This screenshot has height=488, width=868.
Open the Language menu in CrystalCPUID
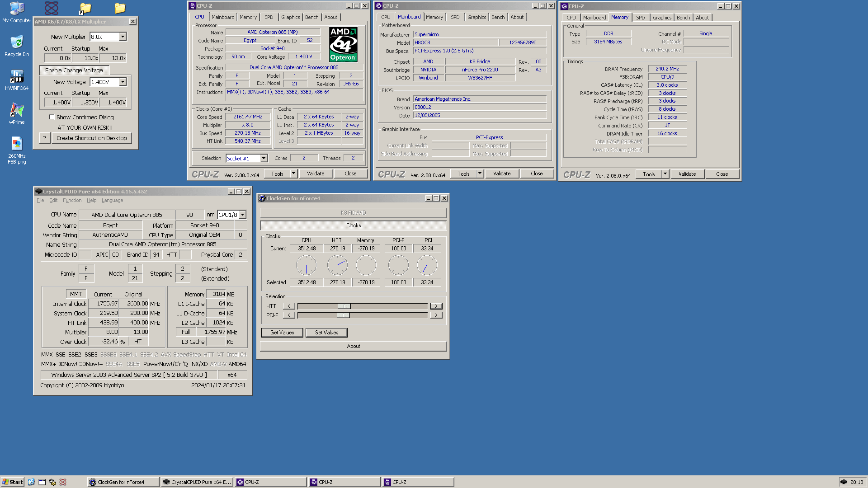[112, 200]
